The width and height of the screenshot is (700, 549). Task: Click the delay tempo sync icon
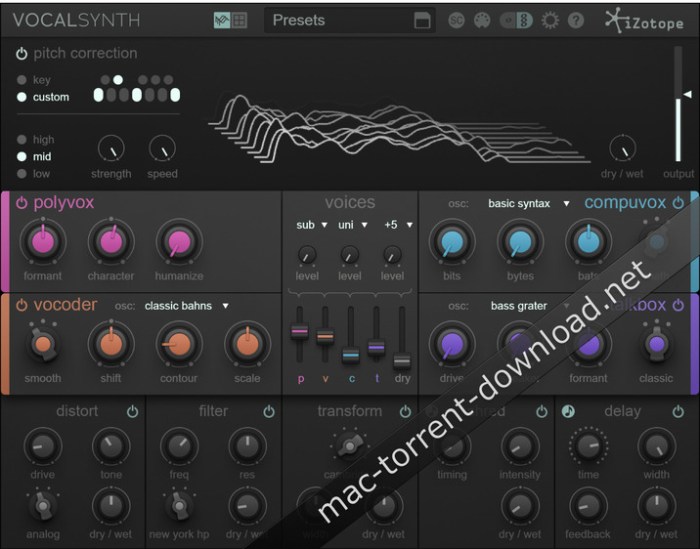[x=568, y=411]
